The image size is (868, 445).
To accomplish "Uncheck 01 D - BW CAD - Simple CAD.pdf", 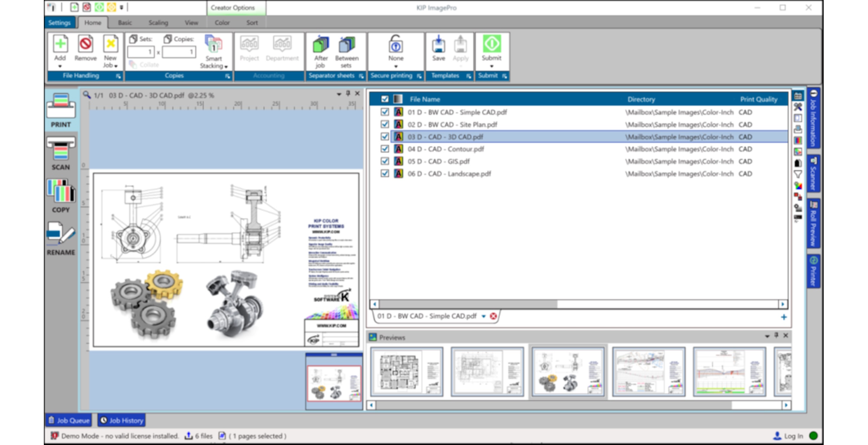I will click(x=385, y=112).
